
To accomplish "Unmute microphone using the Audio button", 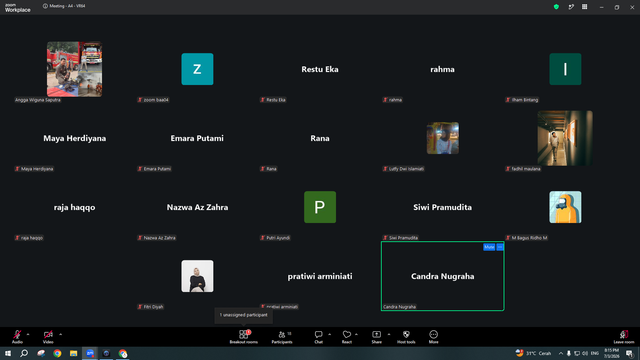I will tap(17, 337).
